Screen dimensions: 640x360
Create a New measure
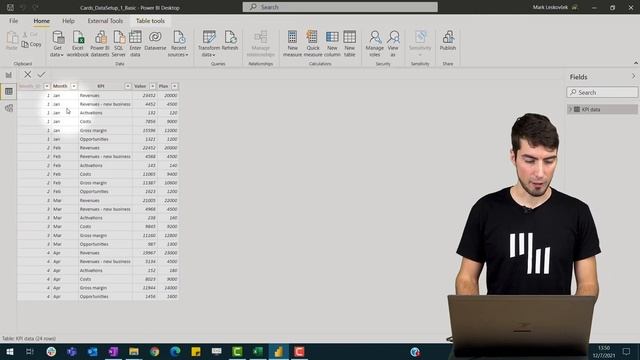[x=292, y=43]
